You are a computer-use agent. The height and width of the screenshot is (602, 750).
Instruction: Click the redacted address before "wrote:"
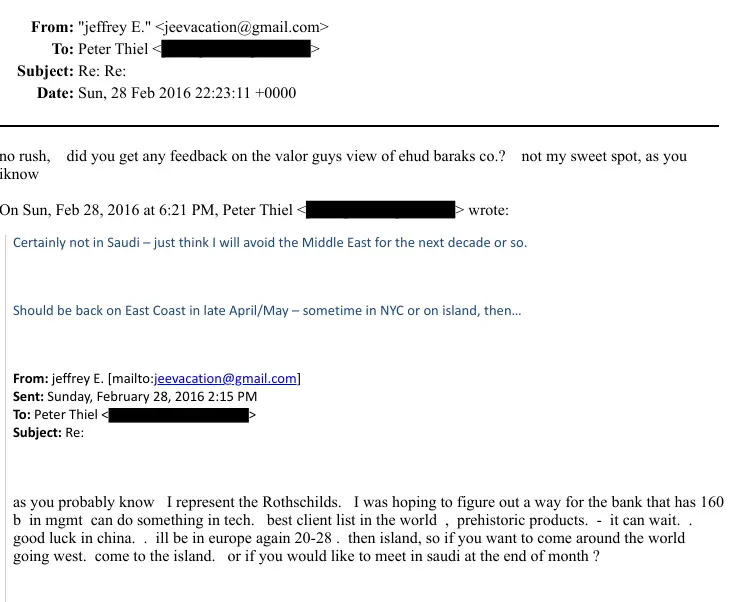[x=381, y=210]
